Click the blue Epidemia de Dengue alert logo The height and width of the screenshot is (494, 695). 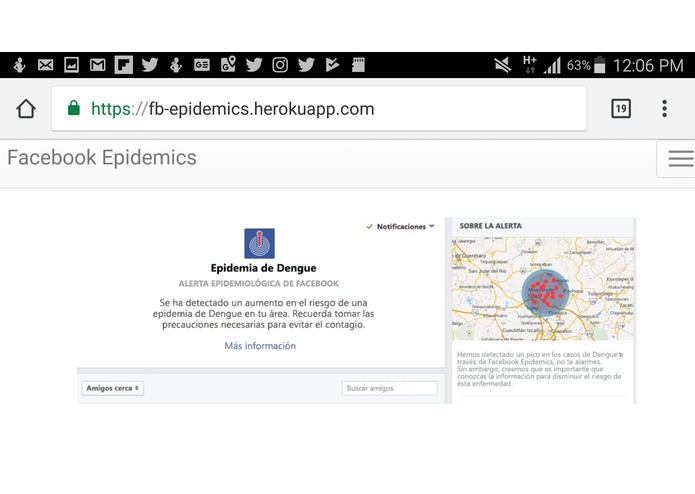pyautogui.click(x=259, y=243)
